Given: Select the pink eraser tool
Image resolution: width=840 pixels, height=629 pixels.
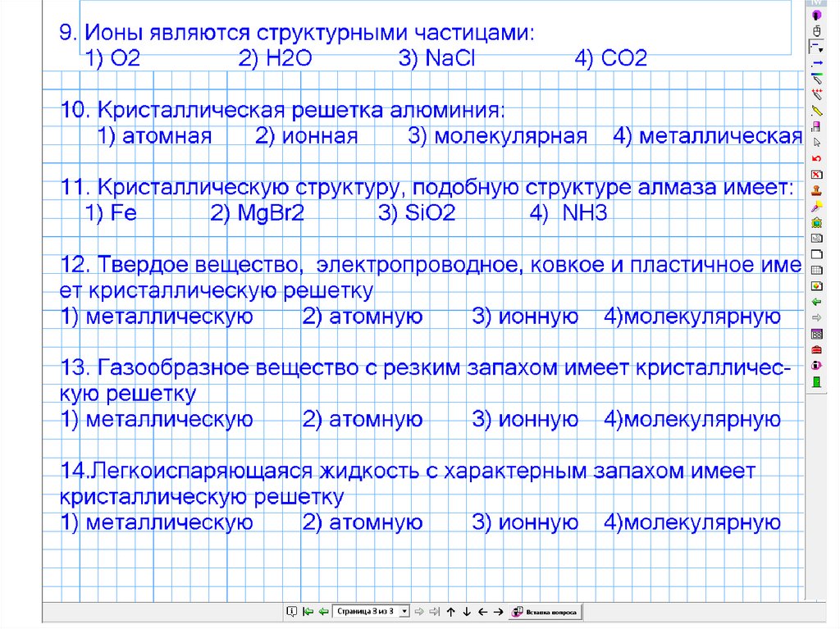Looking at the screenshot, I should [x=816, y=127].
